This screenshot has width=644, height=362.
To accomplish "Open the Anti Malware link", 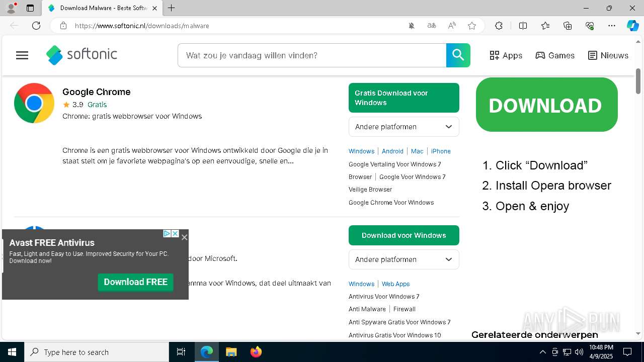I will 367,309.
